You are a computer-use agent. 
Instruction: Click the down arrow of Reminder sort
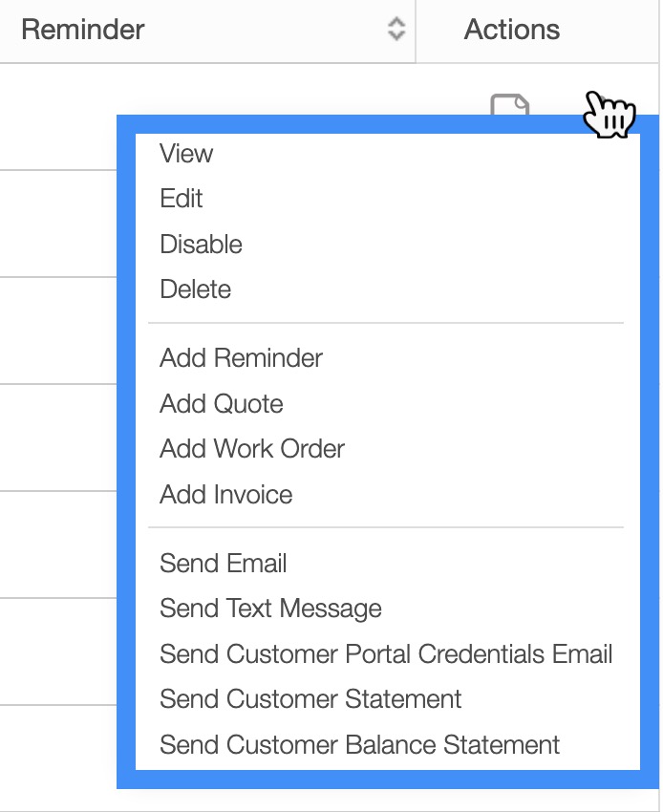(x=396, y=35)
